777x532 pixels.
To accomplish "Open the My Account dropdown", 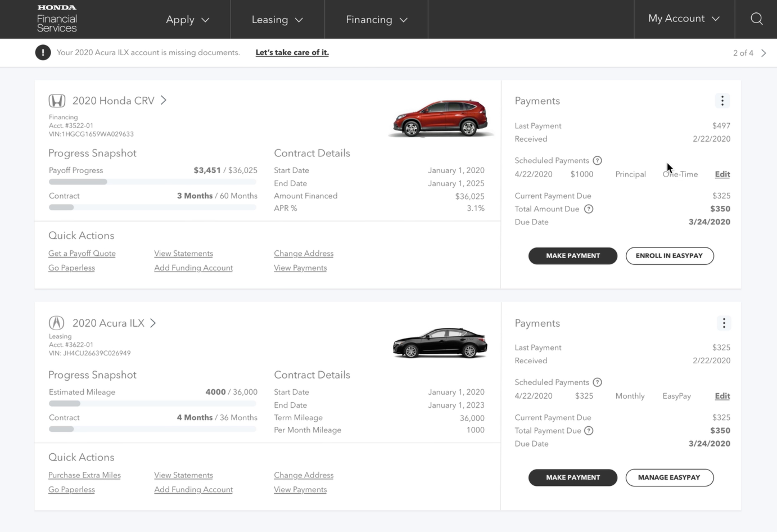I will 684,19.
